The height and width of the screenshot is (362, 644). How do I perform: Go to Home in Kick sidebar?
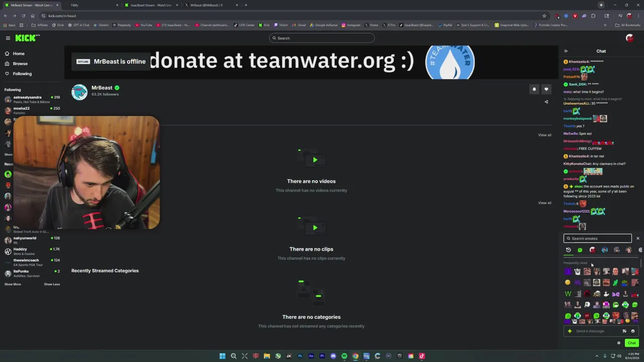coord(19,54)
